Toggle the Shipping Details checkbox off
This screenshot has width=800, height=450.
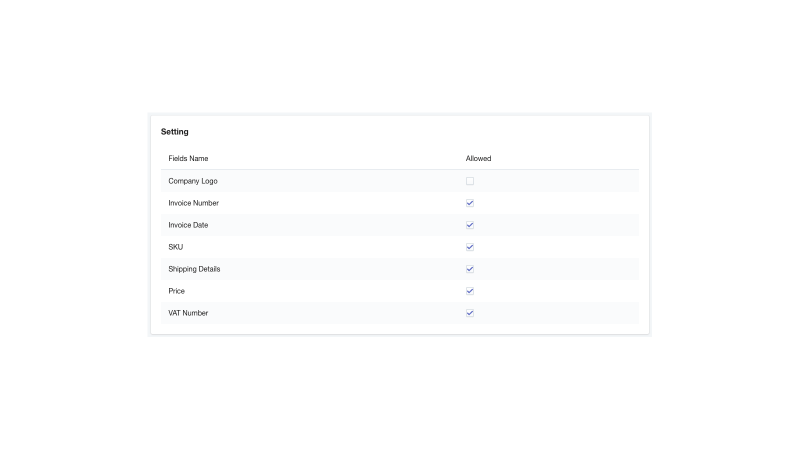tap(469, 269)
